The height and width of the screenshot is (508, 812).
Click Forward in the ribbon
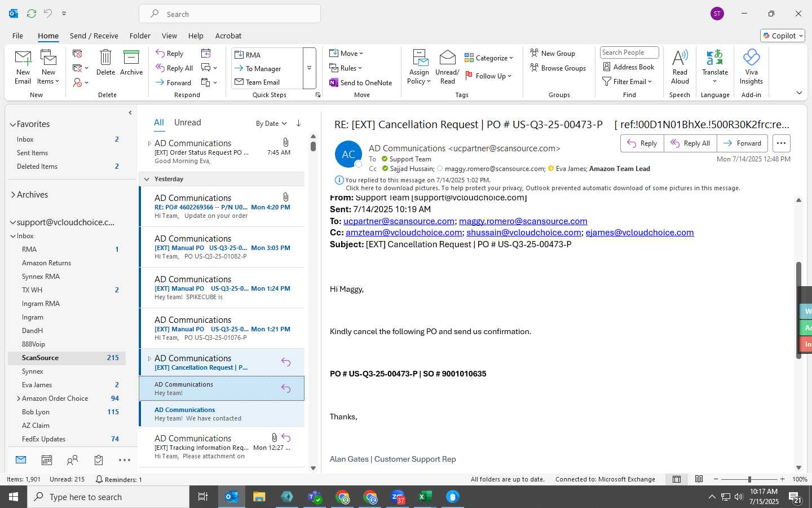coord(174,82)
